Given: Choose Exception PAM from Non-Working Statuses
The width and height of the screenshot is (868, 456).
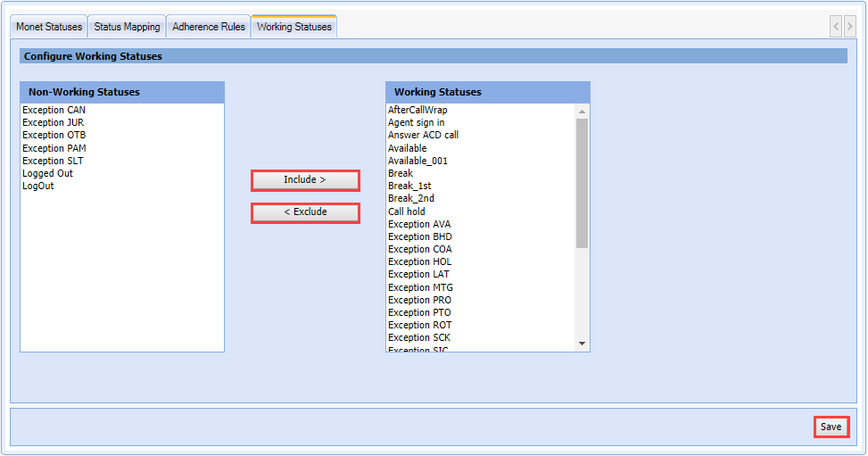Looking at the screenshot, I should [x=54, y=149].
